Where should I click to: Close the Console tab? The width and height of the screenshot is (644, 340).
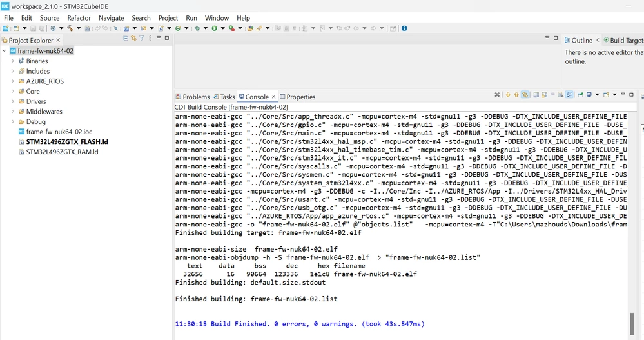pos(273,97)
